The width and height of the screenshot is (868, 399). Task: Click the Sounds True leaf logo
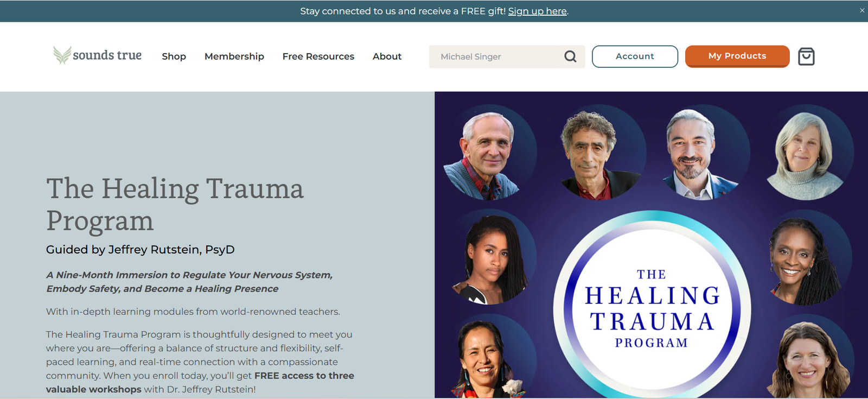tap(98, 55)
